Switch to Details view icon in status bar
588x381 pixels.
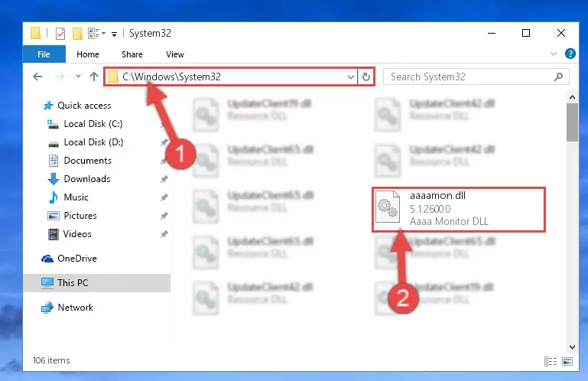pyautogui.click(x=550, y=361)
